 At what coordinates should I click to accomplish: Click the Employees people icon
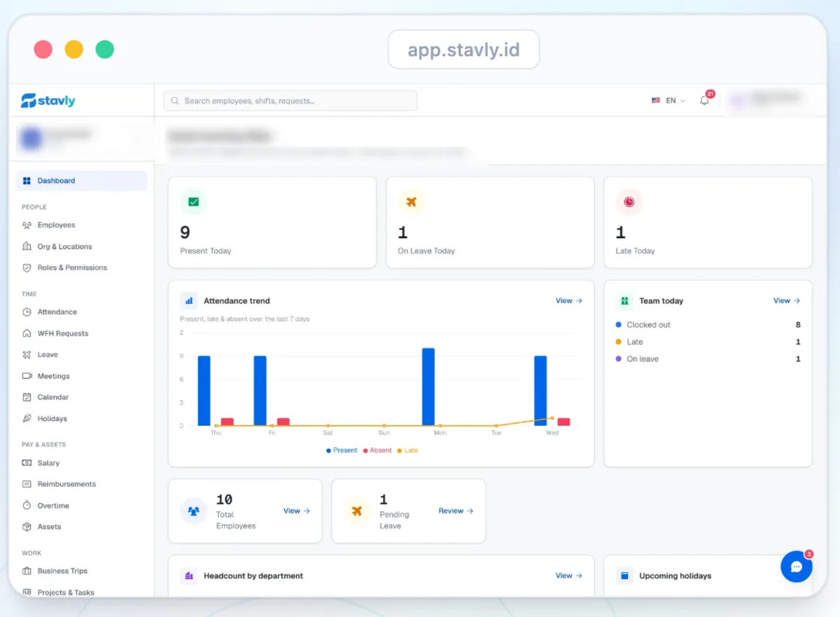coord(27,225)
